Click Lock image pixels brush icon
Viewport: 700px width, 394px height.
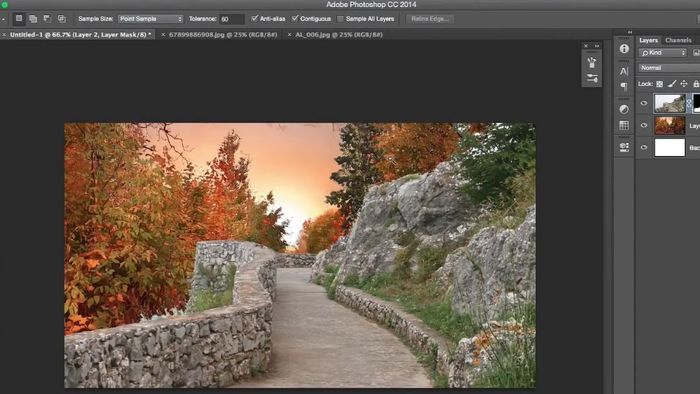click(672, 84)
